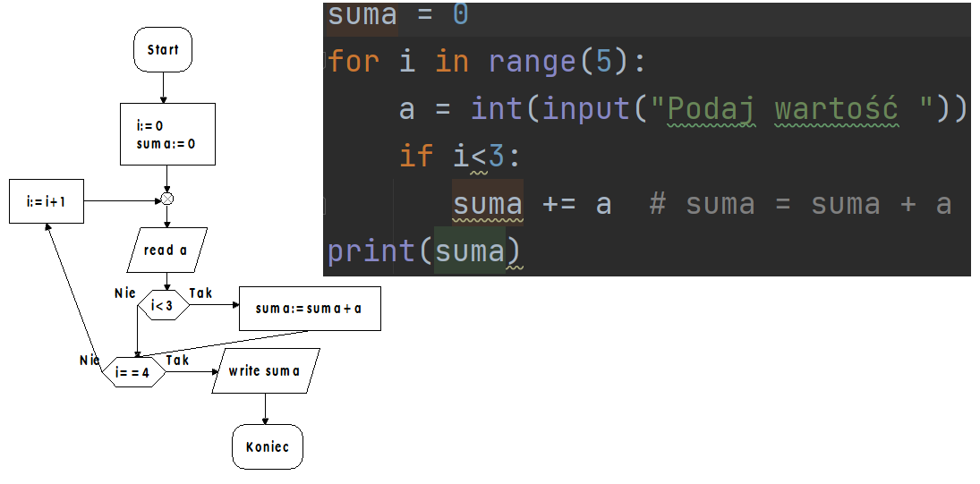This screenshot has height=484, width=980.
Task: Click the Start terminator node
Action: pyautogui.click(x=163, y=50)
